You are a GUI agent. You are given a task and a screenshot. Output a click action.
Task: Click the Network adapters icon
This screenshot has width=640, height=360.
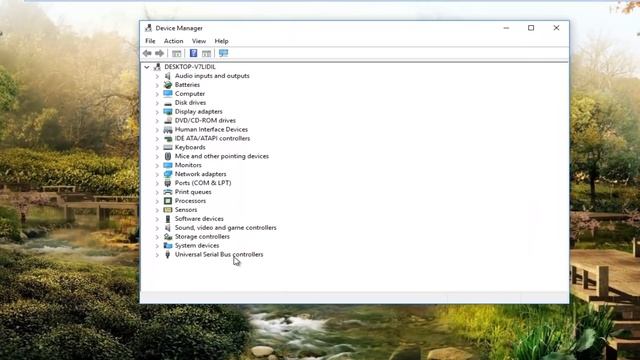pos(168,174)
